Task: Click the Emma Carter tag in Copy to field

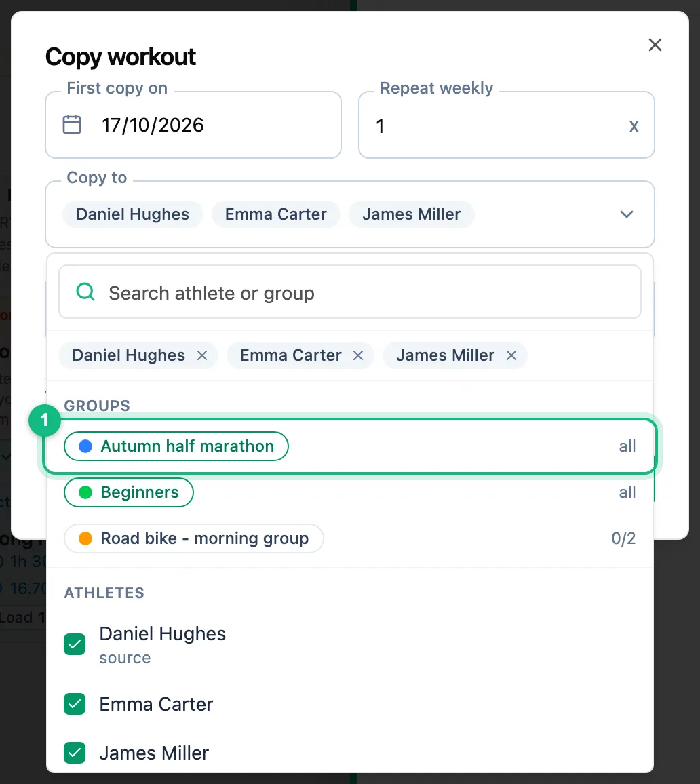Action: tap(275, 214)
